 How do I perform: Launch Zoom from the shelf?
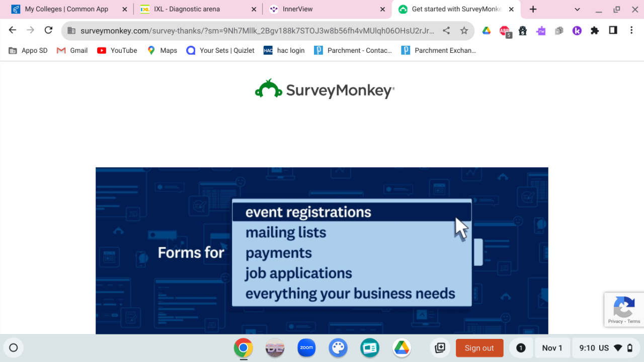click(x=306, y=348)
